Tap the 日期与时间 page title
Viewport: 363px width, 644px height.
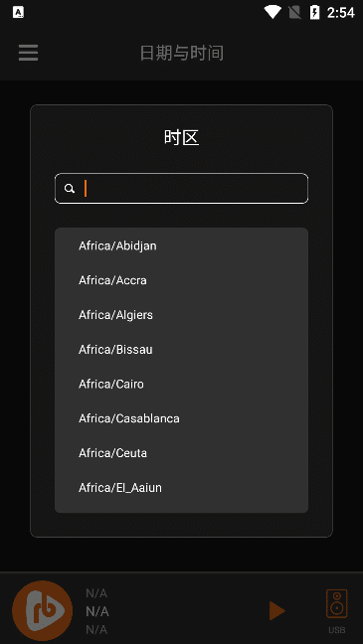(x=182, y=53)
